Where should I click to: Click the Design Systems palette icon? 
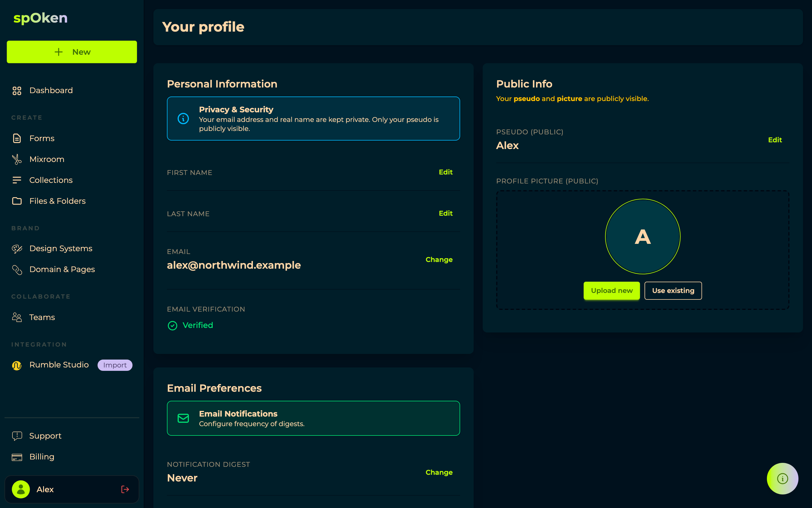point(17,249)
